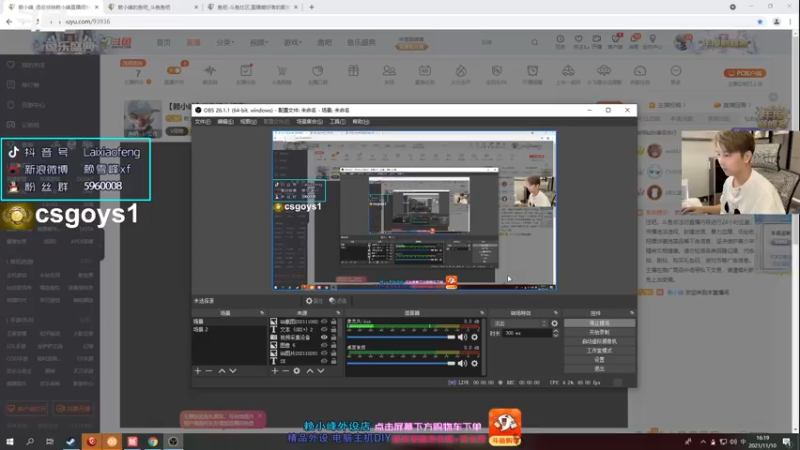The image size is (800, 450).
Task: Open OBS 工具(T) menu
Action: coord(337,122)
